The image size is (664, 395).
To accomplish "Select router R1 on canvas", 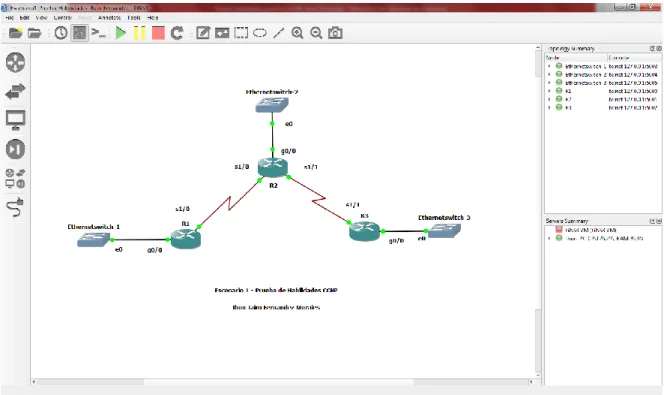I will click(x=185, y=239).
